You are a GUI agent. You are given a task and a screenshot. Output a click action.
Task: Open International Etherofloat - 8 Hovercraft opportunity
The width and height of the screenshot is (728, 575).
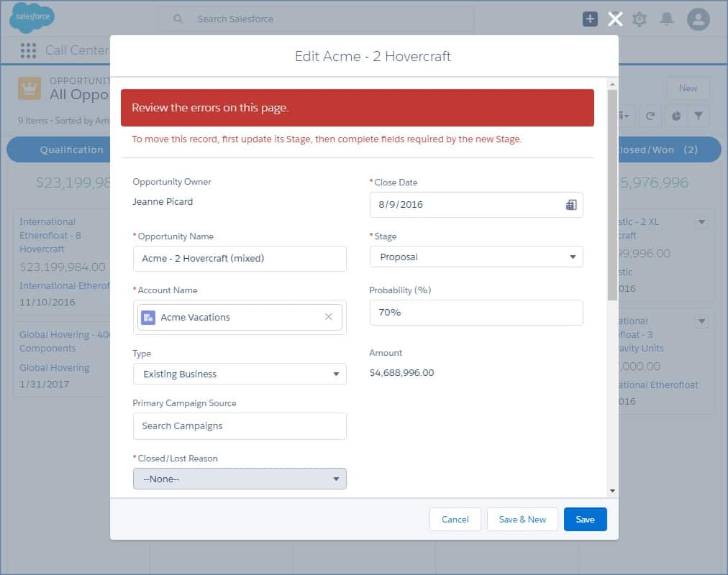click(50, 236)
